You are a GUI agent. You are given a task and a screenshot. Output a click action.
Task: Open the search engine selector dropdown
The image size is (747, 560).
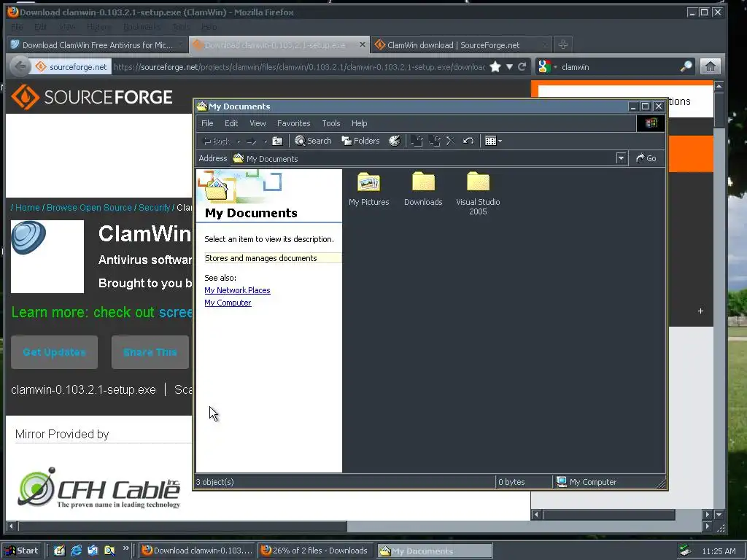pyautogui.click(x=547, y=66)
